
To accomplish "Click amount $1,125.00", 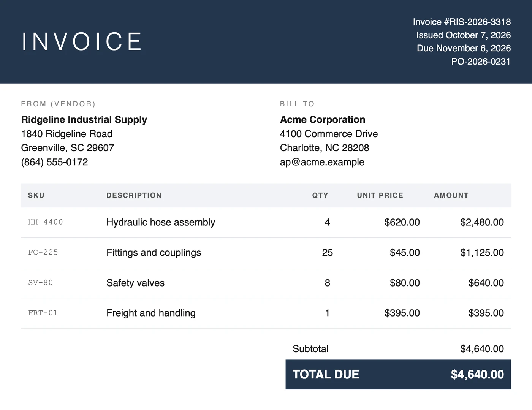I will (x=482, y=253).
